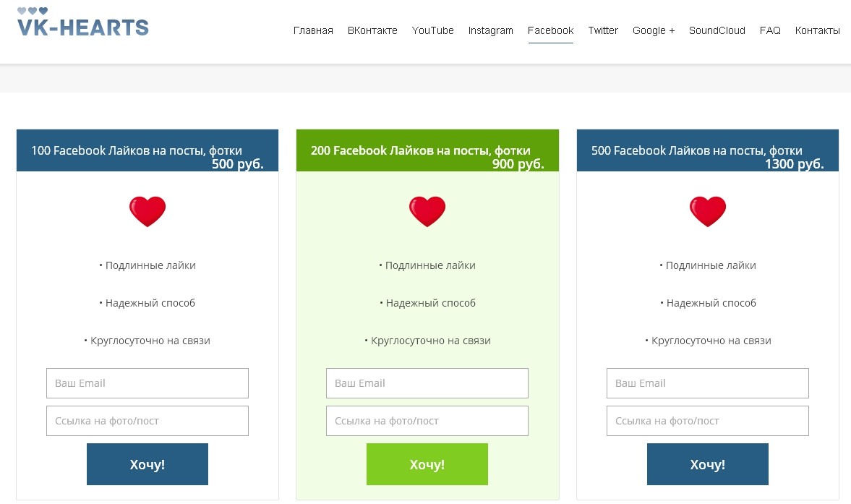Click the green Хочу! button
The height and width of the screenshot is (504, 851).
click(427, 464)
